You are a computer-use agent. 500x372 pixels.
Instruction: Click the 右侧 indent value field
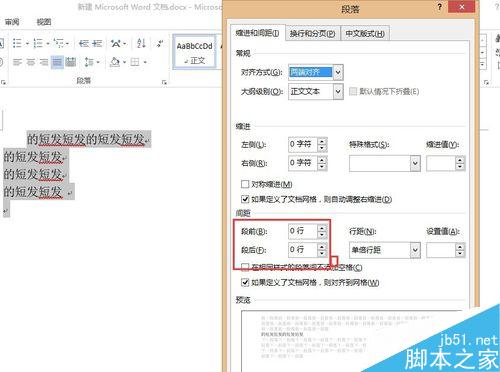point(303,163)
